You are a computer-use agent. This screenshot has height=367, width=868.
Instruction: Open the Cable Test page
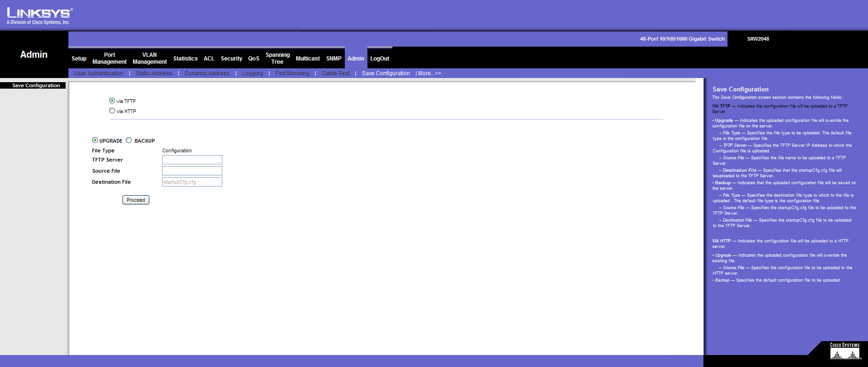[336, 73]
